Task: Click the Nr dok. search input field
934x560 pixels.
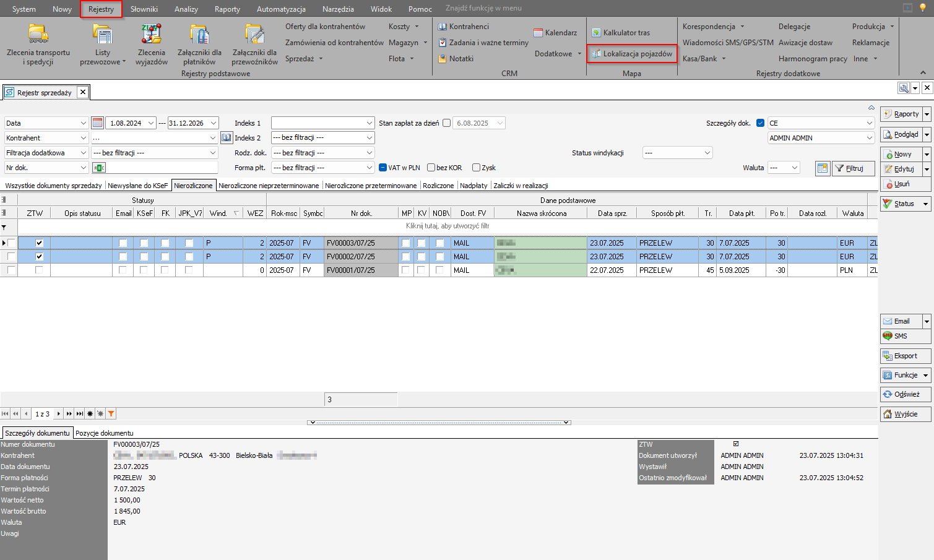Action: tap(161, 168)
